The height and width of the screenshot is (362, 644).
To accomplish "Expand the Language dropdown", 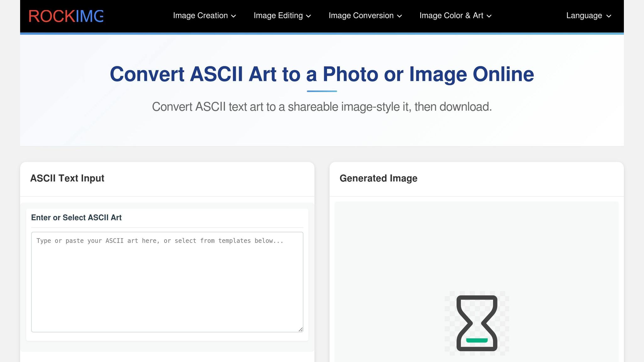I will (589, 16).
